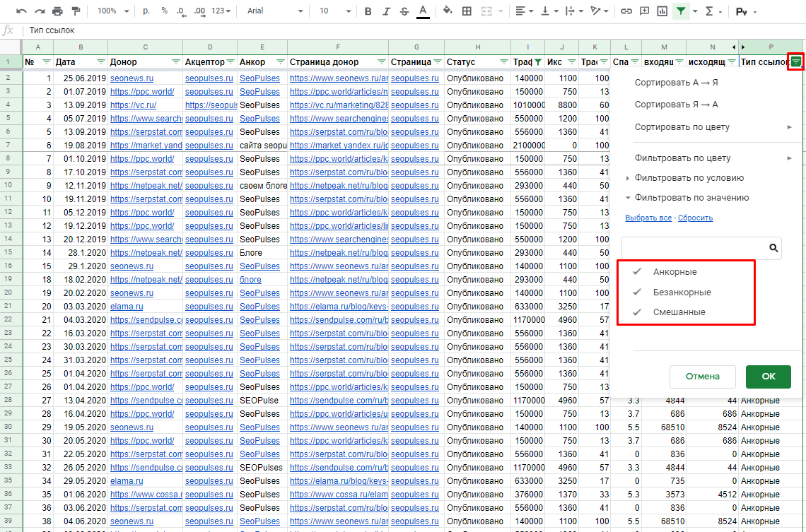Viewport: 806px width, 532px height.
Task: Activate the paint format tool
Action: coord(76,11)
